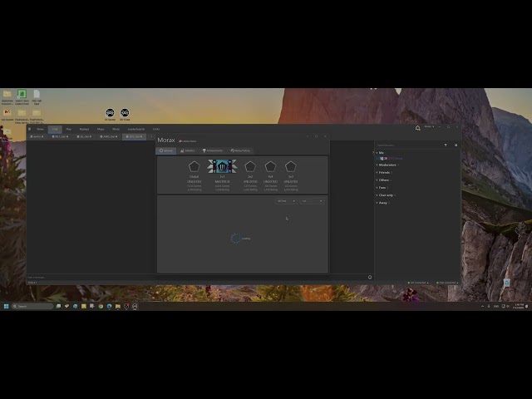This screenshot has width=532, height=399.
Task: Open the Mods main tab
Action: [x=116, y=129]
